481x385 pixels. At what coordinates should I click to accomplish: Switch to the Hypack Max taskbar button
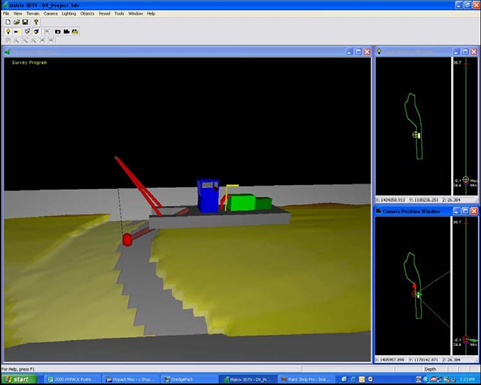(130, 379)
